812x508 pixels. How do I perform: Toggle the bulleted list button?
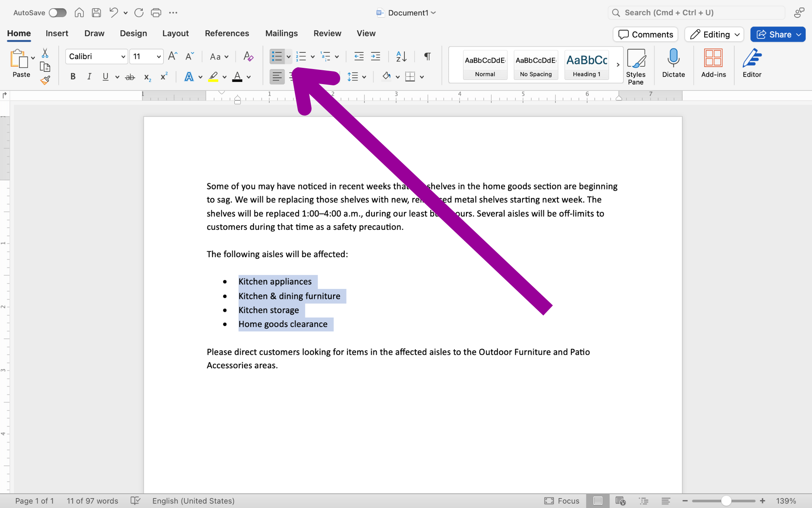[277, 56]
